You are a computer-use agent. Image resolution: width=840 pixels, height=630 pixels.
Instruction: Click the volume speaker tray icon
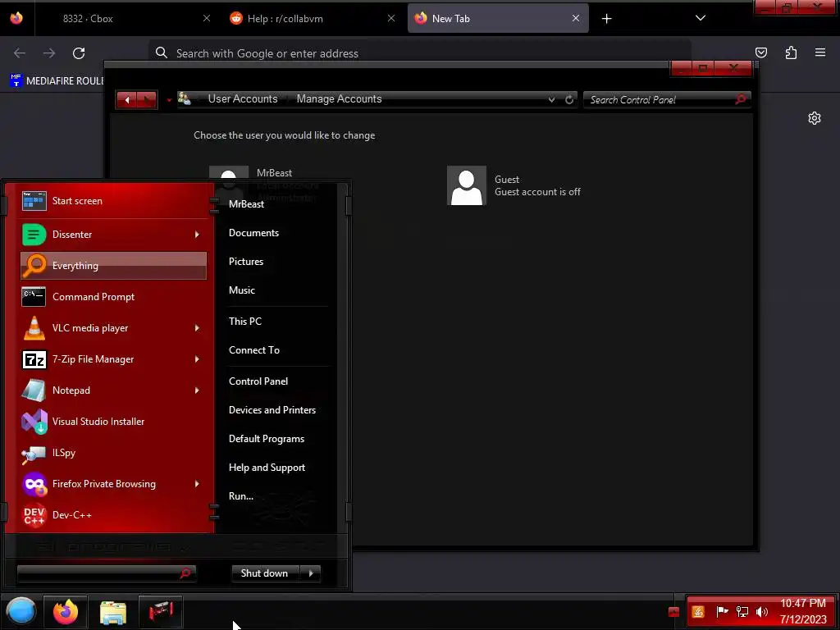[x=762, y=612]
